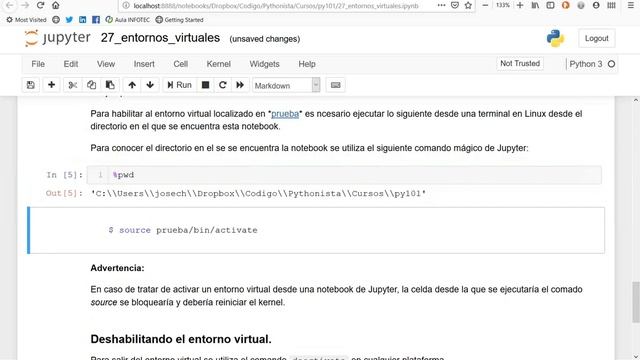640x360 pixels.
Task: Click heading Deshabilitando el entorno virtual
Action: (181, 339)
